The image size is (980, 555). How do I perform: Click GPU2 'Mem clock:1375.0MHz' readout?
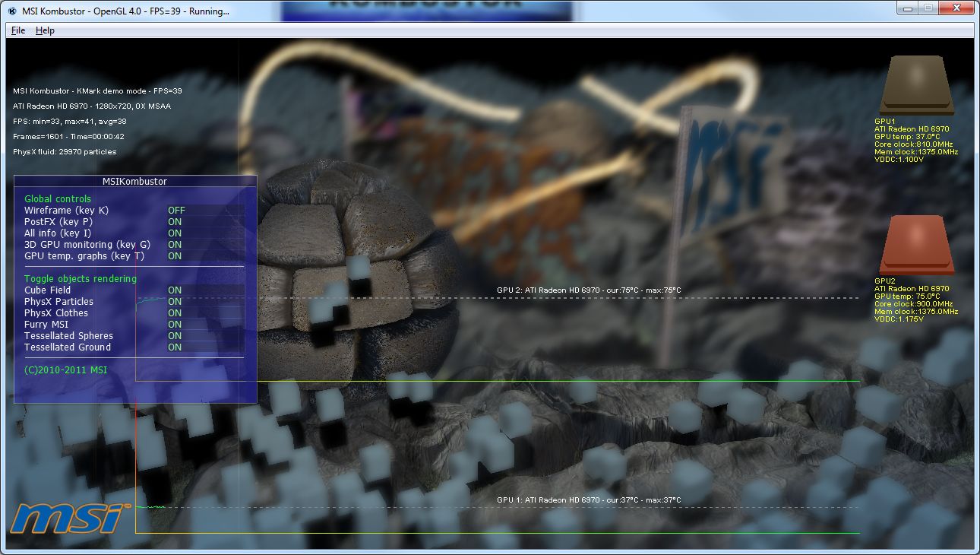[916, 312]
